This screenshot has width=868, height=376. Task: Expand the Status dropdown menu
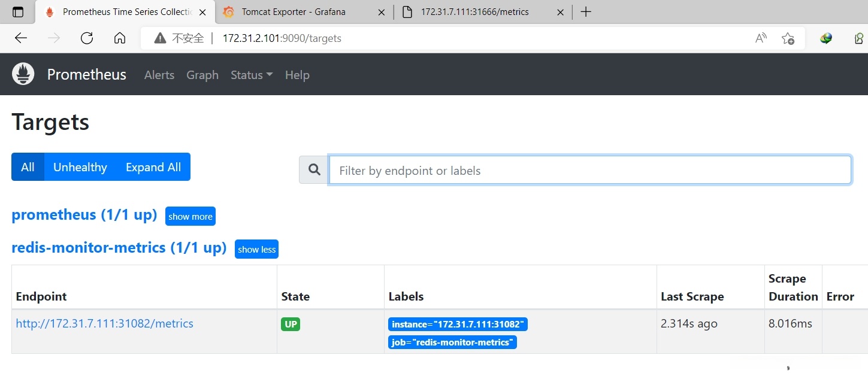pos(252,75)
